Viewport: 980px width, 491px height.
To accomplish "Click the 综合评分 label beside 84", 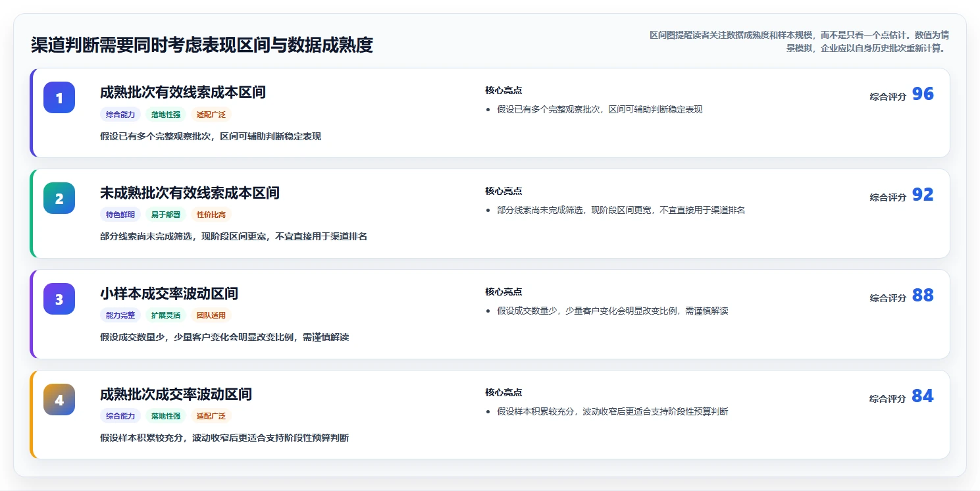I will 888,399.
